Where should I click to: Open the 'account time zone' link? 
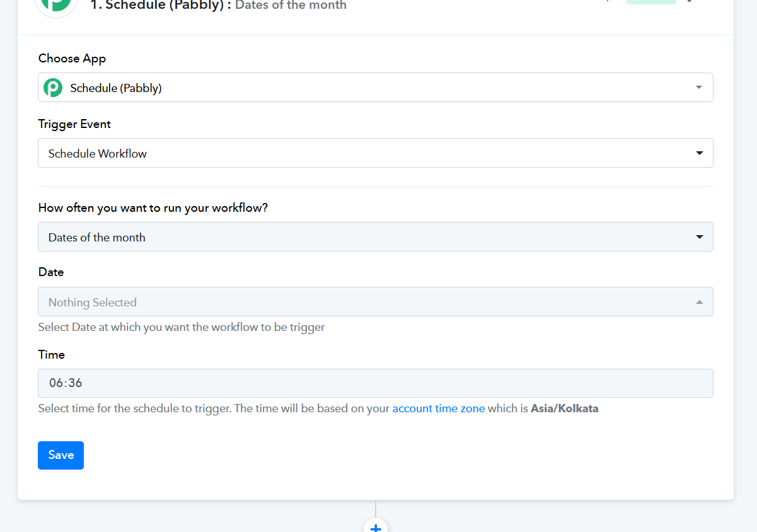[x=438, y=408]
